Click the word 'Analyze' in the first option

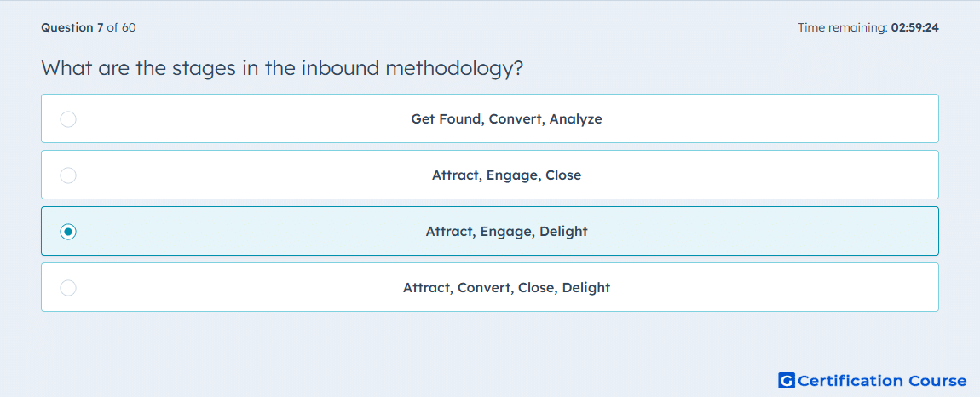(x=576, y=118)
